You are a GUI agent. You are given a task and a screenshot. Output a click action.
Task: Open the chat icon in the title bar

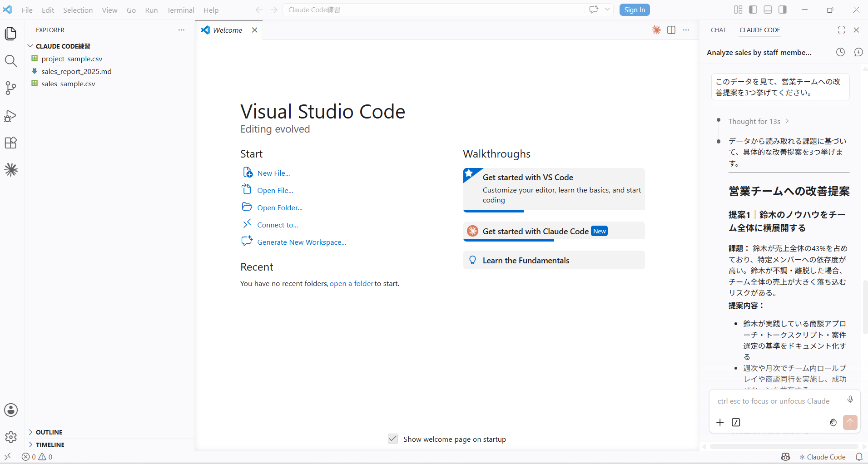[594, 10]
